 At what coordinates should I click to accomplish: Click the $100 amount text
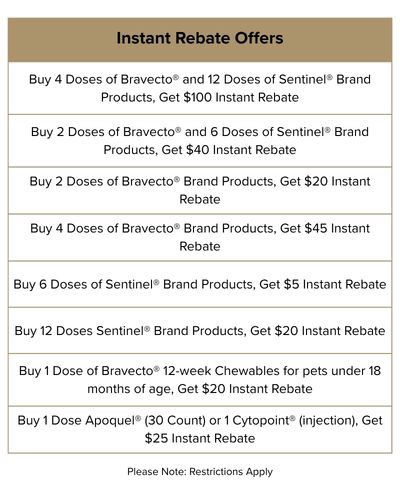198,97
